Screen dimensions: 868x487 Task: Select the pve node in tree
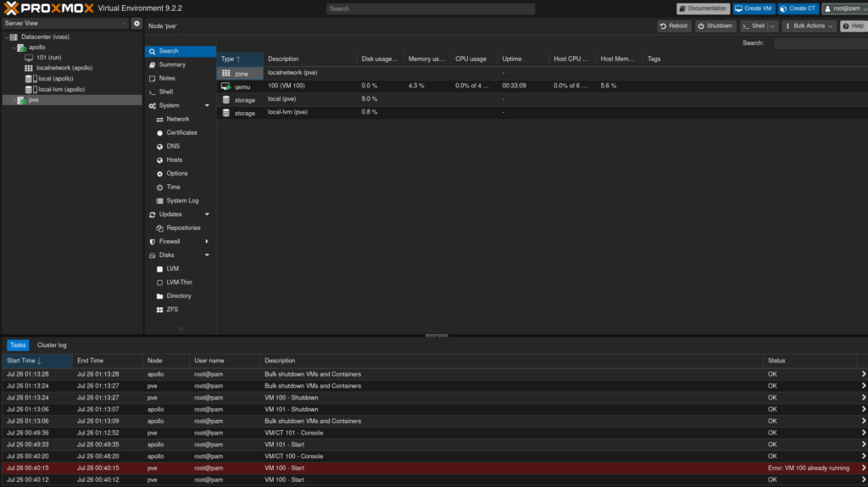pyautogui.click(x=34, y=100)
